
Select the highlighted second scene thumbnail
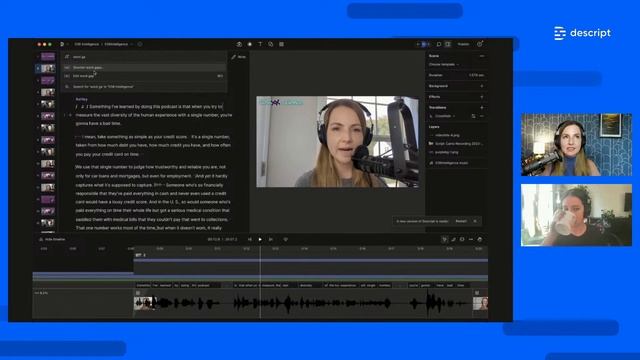click(x=48, y=68)
